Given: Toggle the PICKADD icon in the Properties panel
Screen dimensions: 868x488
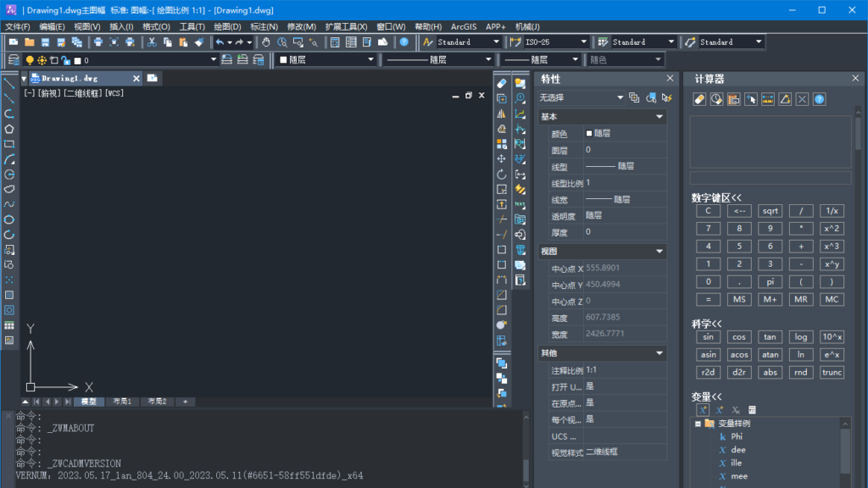Looking at the screenshot, I should pos(634,98).
